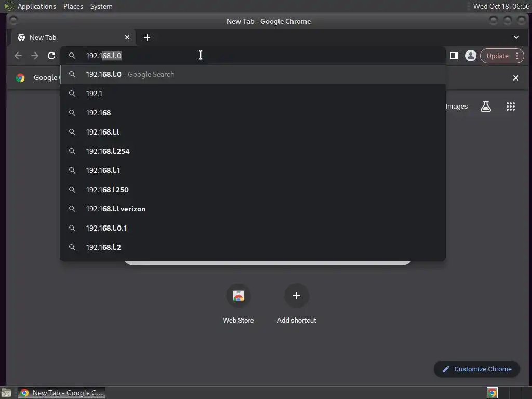The height and width of the screenshot is (399, 532).
Task: Click the magnifier icon in address bar
Action: pos(72,56)
